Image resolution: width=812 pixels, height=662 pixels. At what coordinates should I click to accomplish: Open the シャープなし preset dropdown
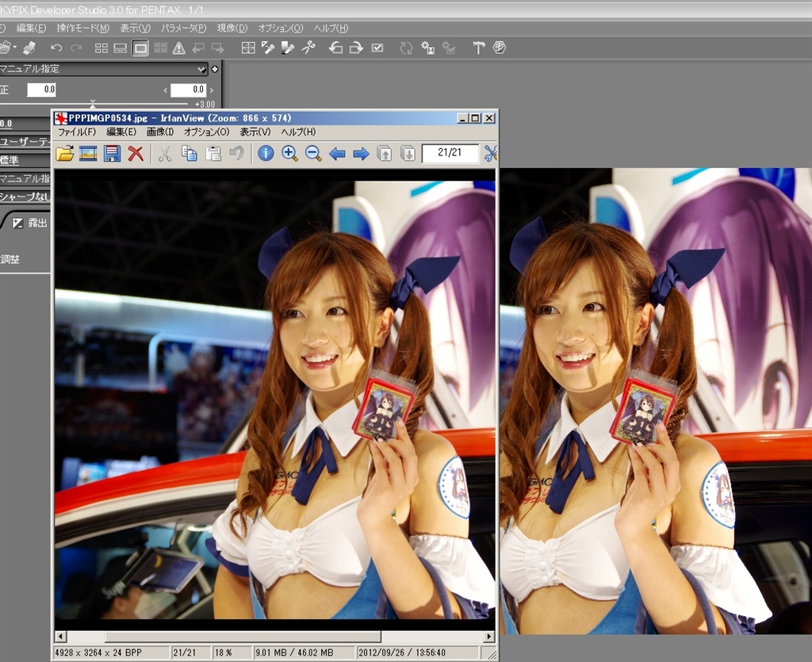[25, 197]
